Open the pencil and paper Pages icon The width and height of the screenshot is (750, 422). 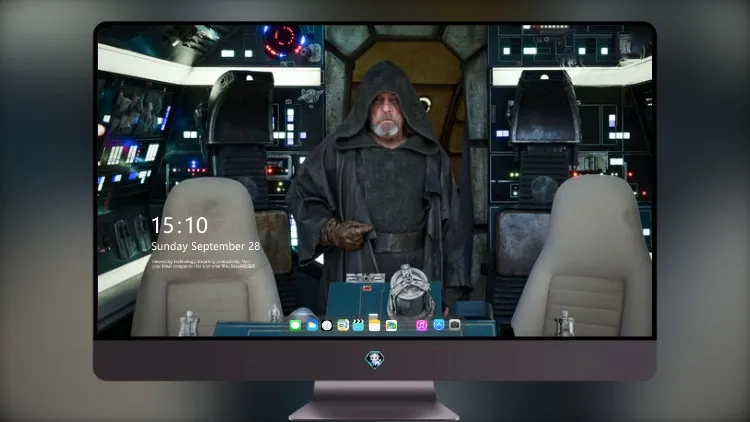click(x=343, y=325)
